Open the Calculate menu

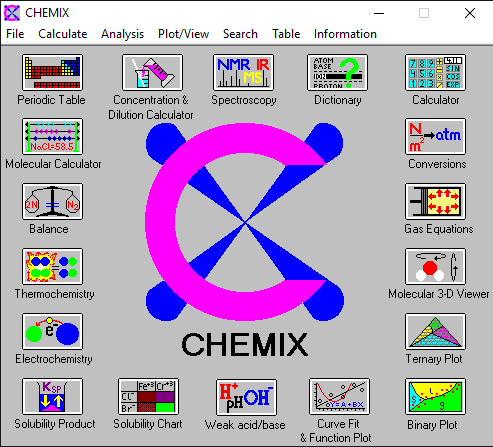63,34
